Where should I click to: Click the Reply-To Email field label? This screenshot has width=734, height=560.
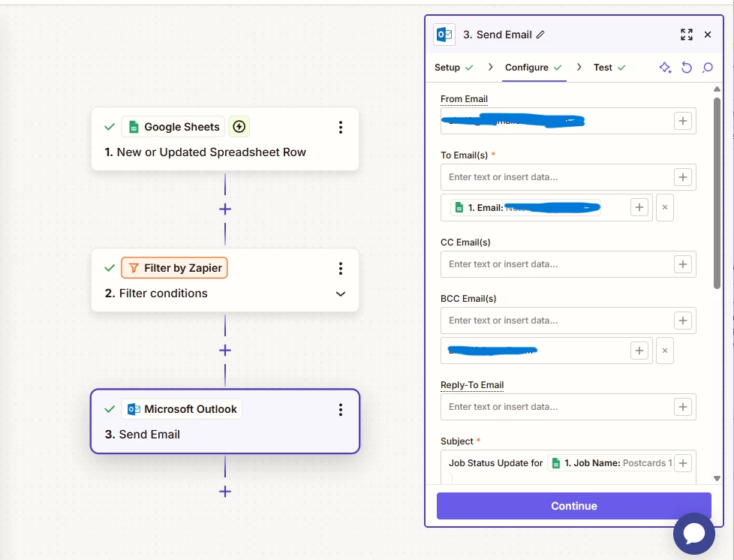472,385
